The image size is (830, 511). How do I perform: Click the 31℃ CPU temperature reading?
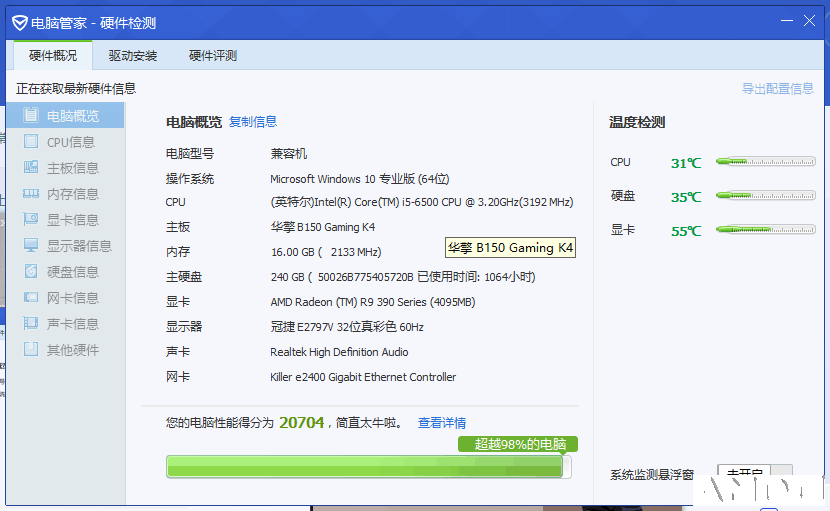tap(686, 163)
